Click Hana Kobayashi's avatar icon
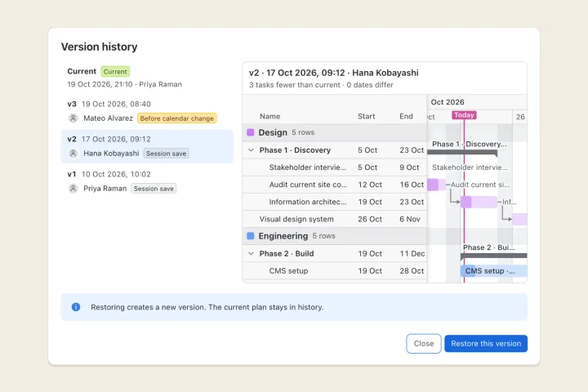588x392 pixels. coord(73,154)
